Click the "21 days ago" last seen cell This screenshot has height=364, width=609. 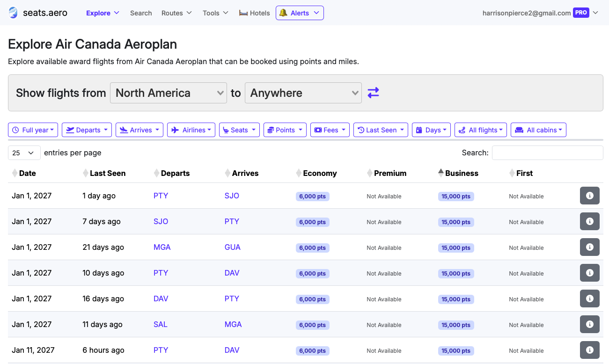(103, 247)
